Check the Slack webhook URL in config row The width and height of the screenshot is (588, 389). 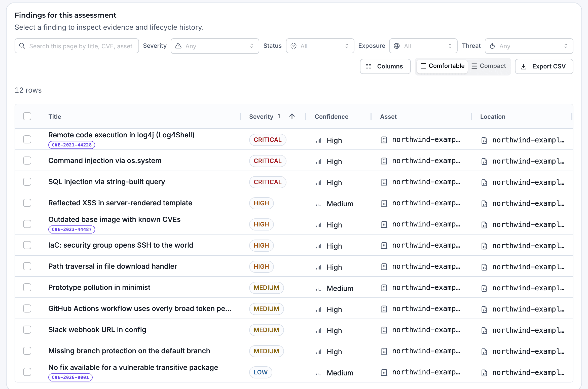point(27,330)
